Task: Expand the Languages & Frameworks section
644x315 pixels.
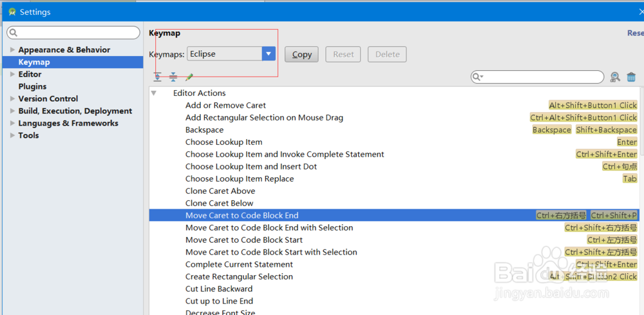Action: pyautogui.click(x=12, y=123)
